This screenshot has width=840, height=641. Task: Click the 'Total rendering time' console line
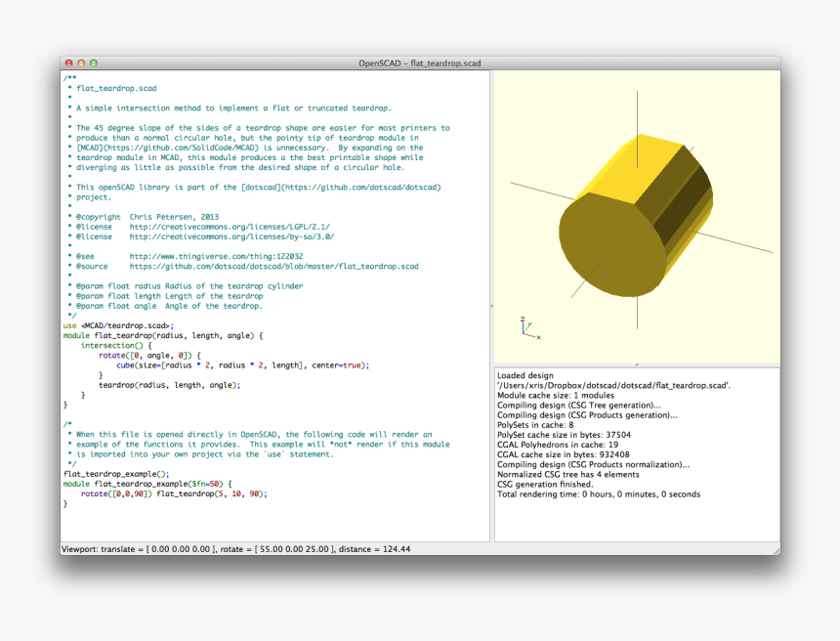(x=599, y=494)
